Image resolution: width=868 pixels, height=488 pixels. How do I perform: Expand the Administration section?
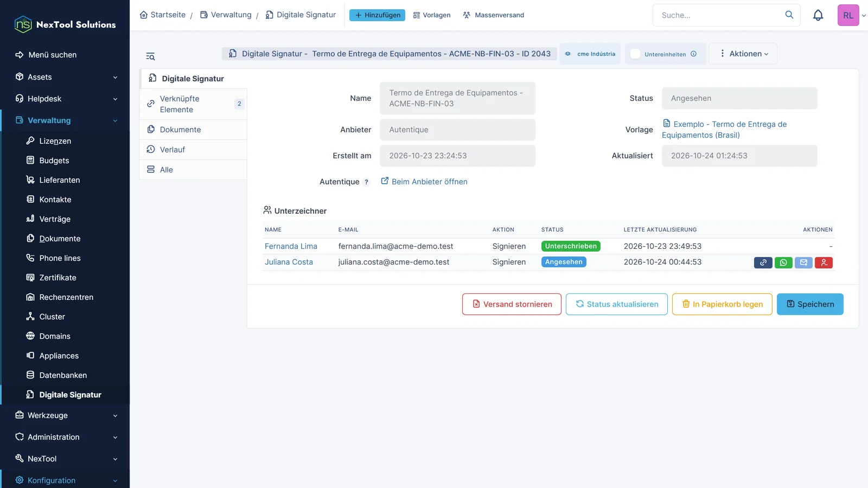[x=65, y=437]
